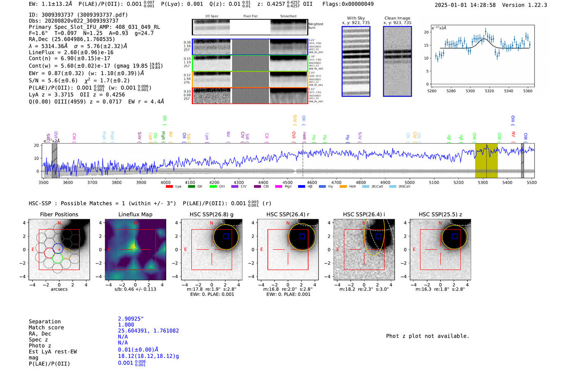The width and height of the screenshot is (576, 392).
Task: Click the "Phot z plot not available." message
Action: pos(427,336)
